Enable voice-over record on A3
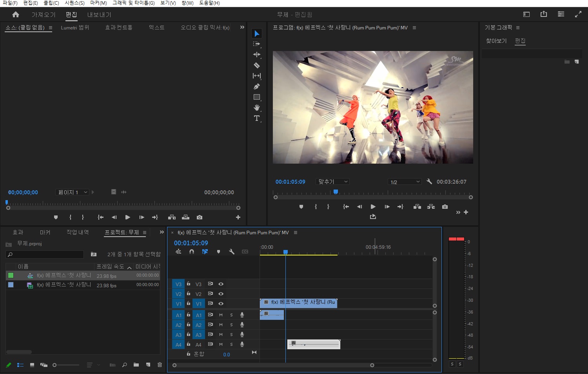The width and height of the screenshot is (588, 374). click(x=242, y=334)
